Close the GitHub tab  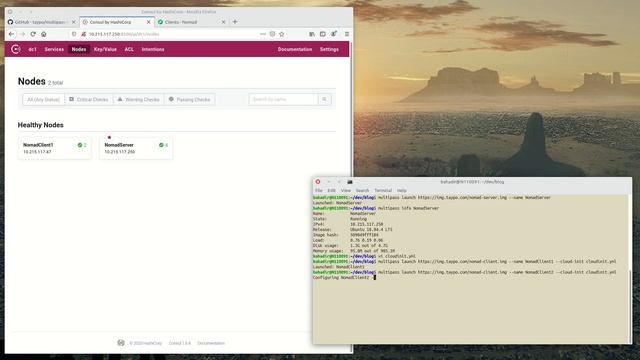click(x=74, y=22)
